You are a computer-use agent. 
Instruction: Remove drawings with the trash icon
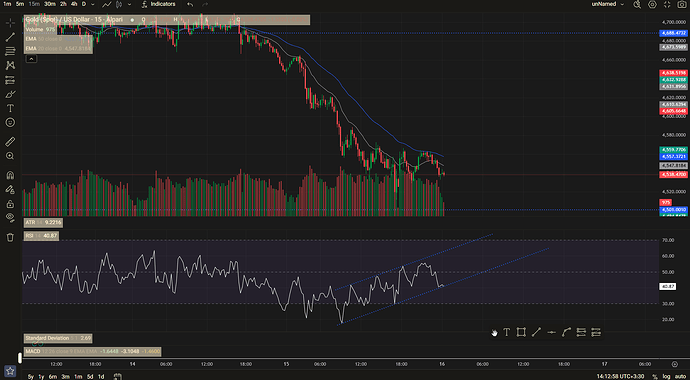(x=10, y=238)
